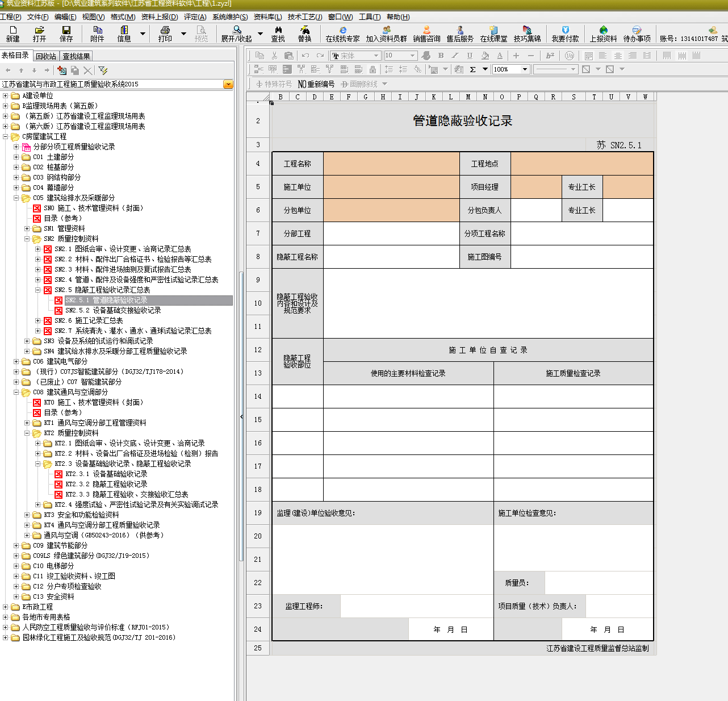Click the 打开 (Open) toolbar icon
The height and width of the screenshot is (701, 728).
click(x=39, y=34)
